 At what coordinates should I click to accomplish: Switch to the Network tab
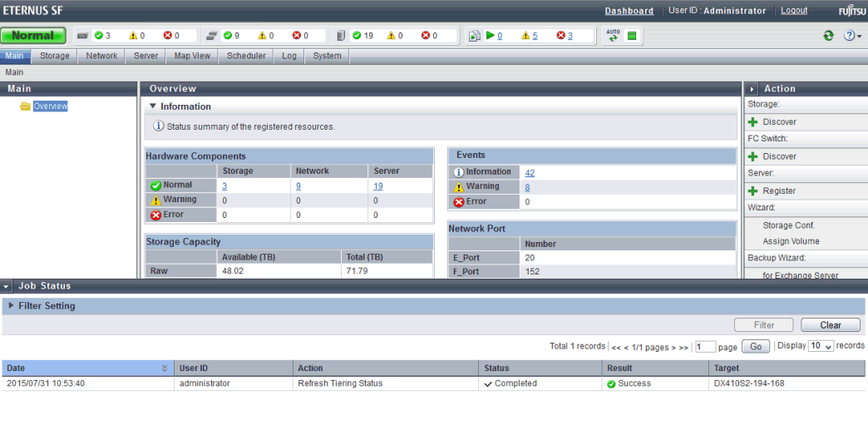click(102, 56)
